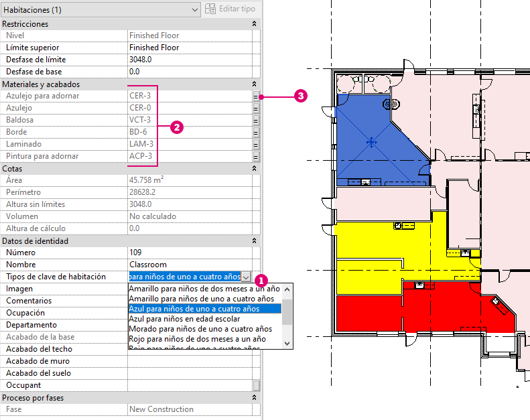Open the Tipos de clave de habitación dropdown arrow
This screenshot has width=530, height=420.
246,277
